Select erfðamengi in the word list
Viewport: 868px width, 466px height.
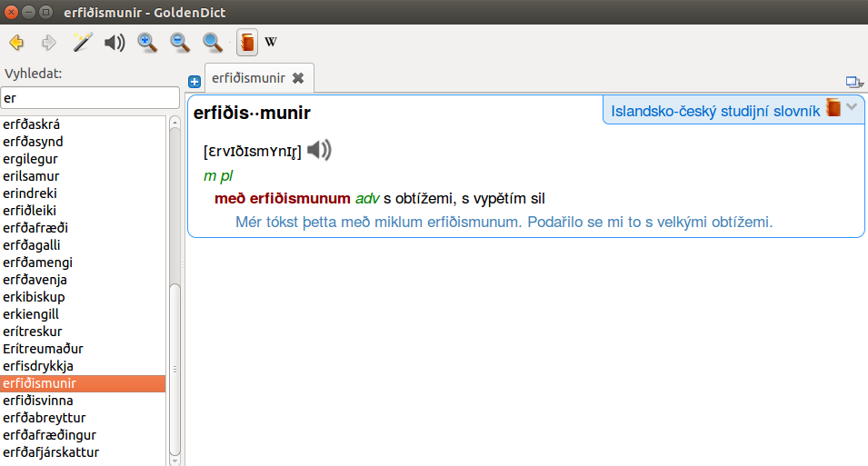coord(83,263)
